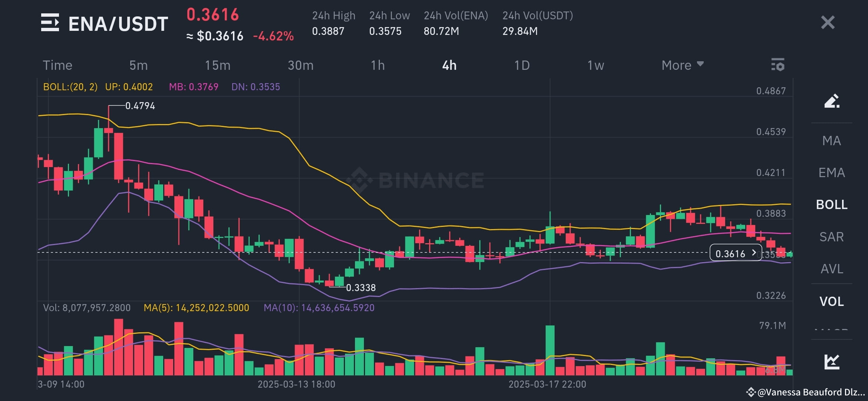Toggle the MA overlay on the chart

(832, 140)
